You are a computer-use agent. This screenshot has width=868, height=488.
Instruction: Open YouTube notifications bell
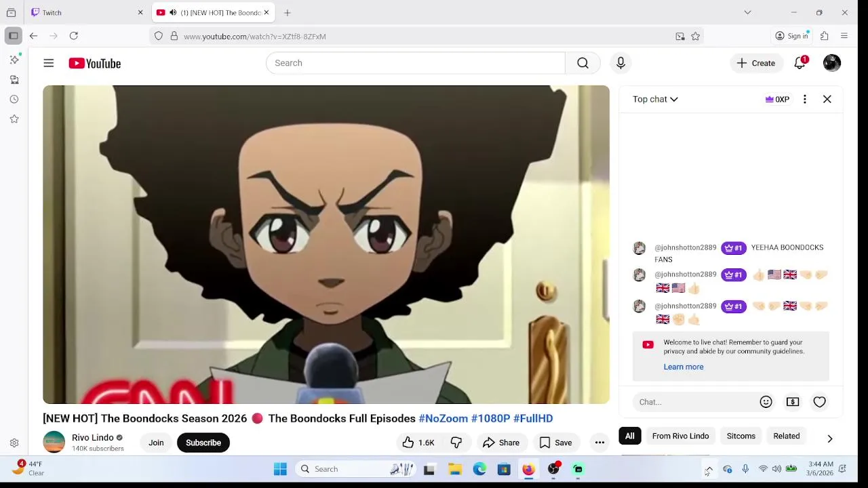(800, 63)
